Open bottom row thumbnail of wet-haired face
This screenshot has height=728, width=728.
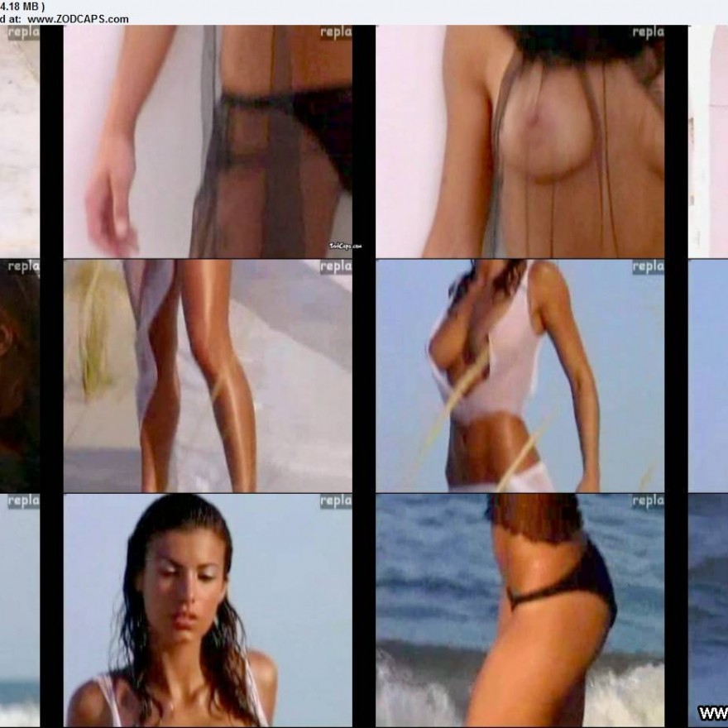208,610
